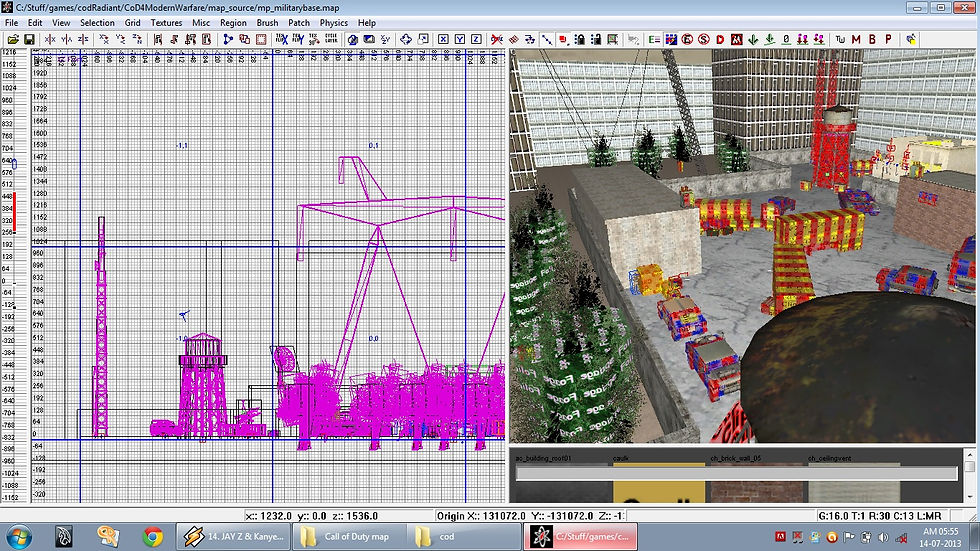
Task: Open the Grid menu
Action: tap(132, 22)
